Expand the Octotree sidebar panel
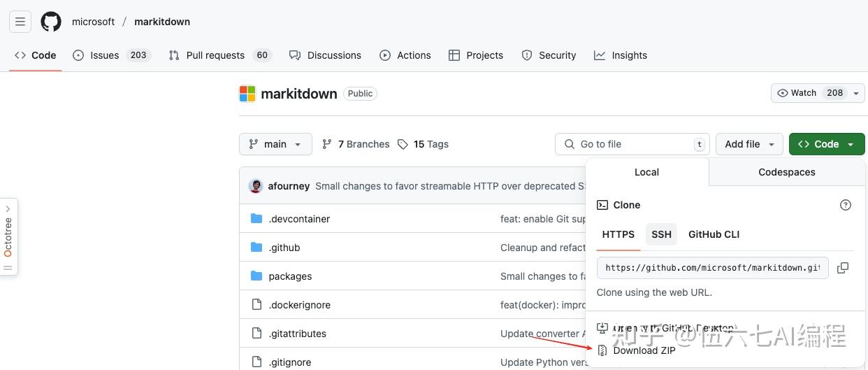The height and width of the screenshot is (370, 868). (8, 236)
